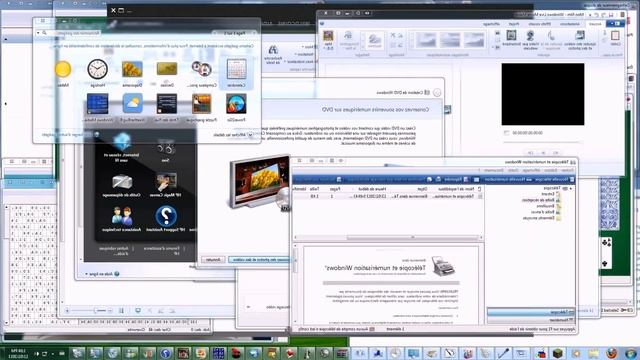Select the Télécopie view button in Fax pane

(x=531, y=312)
